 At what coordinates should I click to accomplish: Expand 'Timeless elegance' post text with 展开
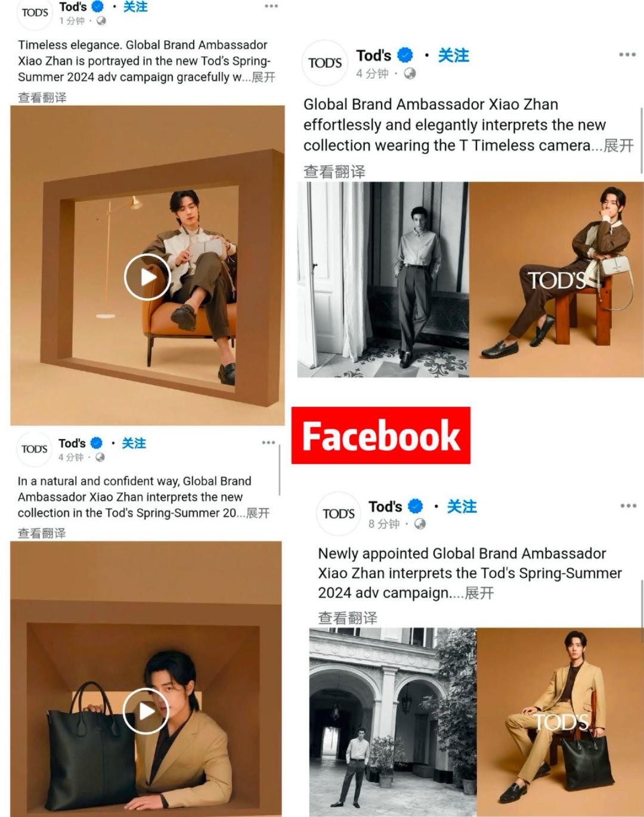click(264, 77)
